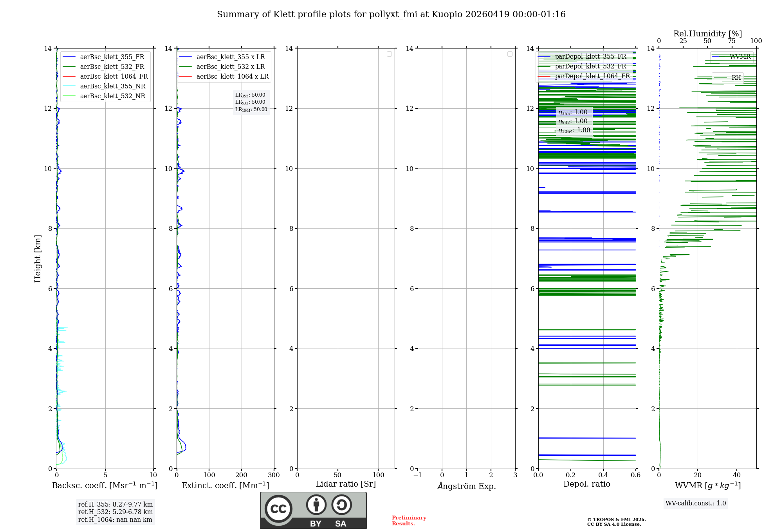Click the aerBsc_klett_532 x LR legend entry
This screenshot has width=783, height=532.
pos(230,66)
